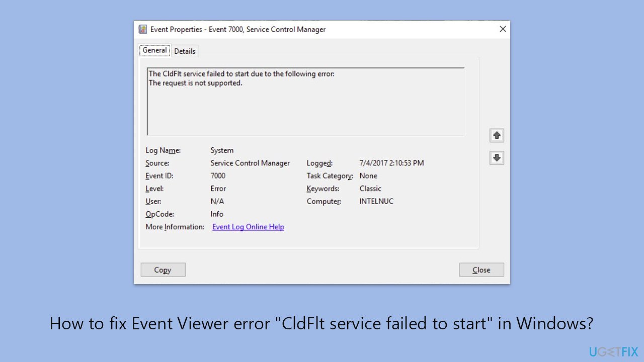Screen dimensions: 644x362
Task: Click the Source value Service Control Manager
Action: pos(250,163)
